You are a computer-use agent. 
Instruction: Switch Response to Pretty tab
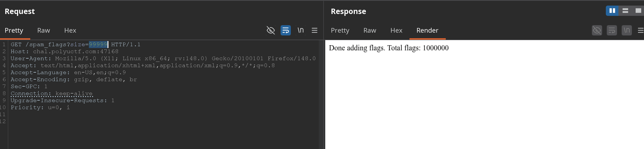(x=340, y=30)
